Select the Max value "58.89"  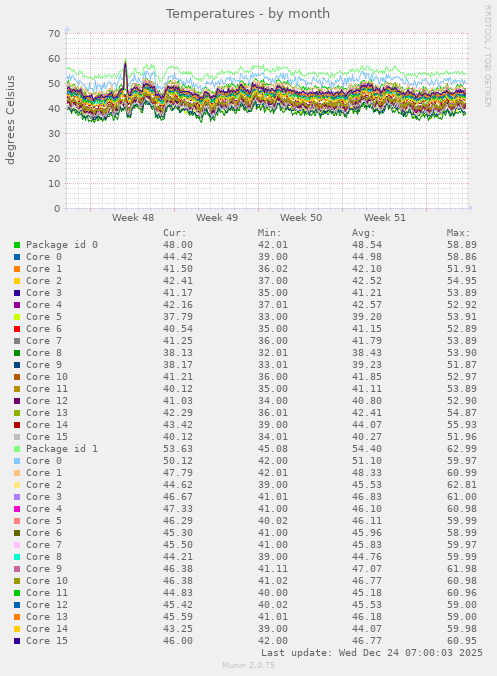pos(462,245)
